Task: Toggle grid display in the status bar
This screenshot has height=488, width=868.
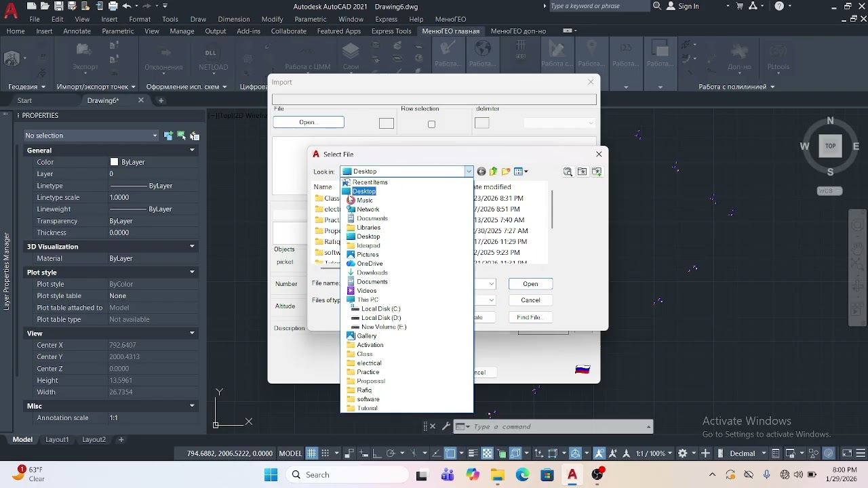Action: 312,453
